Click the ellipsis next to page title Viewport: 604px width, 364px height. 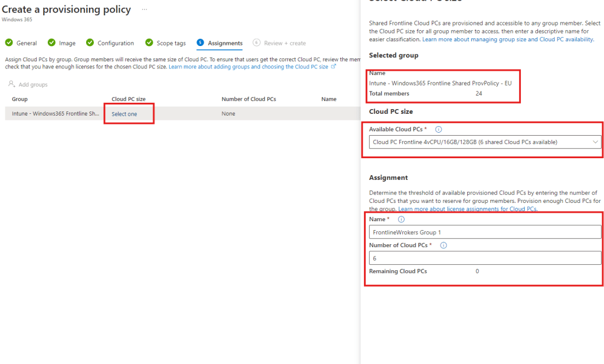[145, 9]
